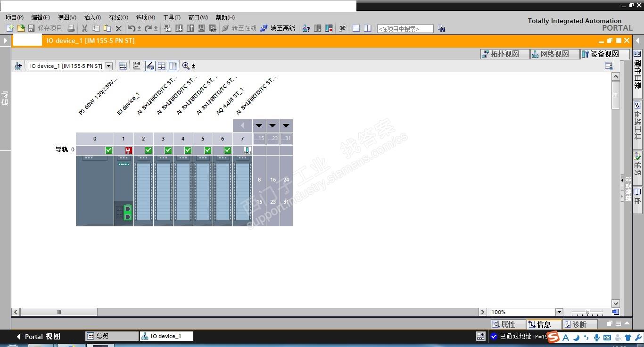The height and width of the screenshot is (347, 644).
Task: Click the redo arrow icon
Action: 148,28
